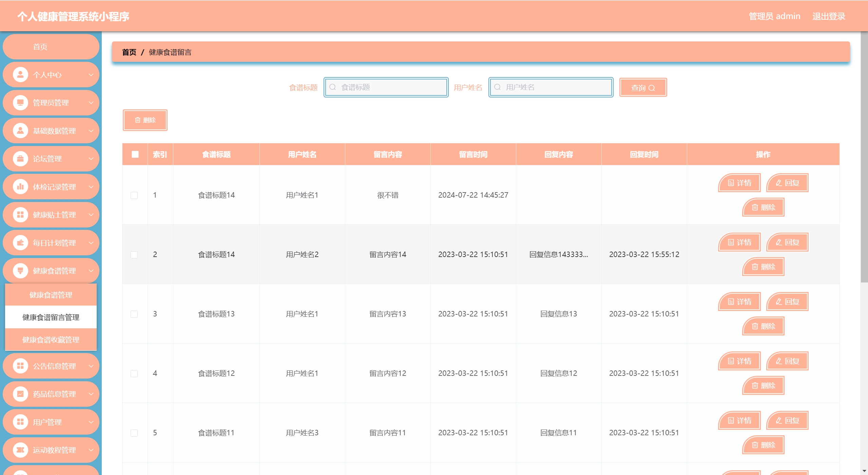
Task: Click the 运动教程管理 ticket icon
Action: [20, 450]
